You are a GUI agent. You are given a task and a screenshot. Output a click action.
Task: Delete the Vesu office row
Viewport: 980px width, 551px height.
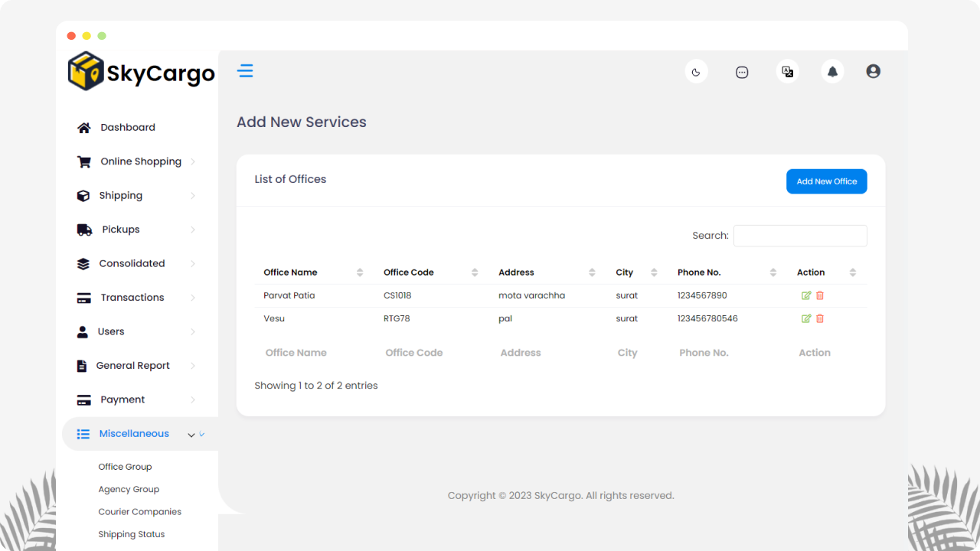[x=820, y=318]
